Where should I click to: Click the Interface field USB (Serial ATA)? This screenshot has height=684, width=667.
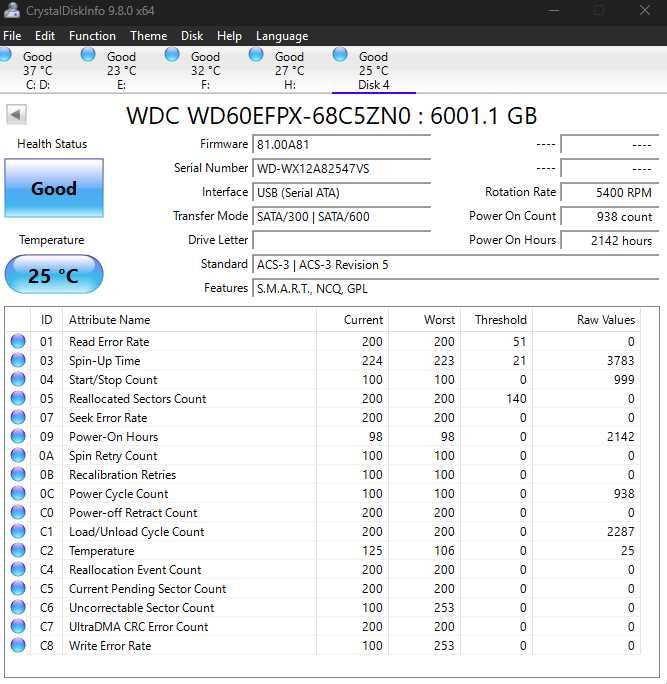342,192
